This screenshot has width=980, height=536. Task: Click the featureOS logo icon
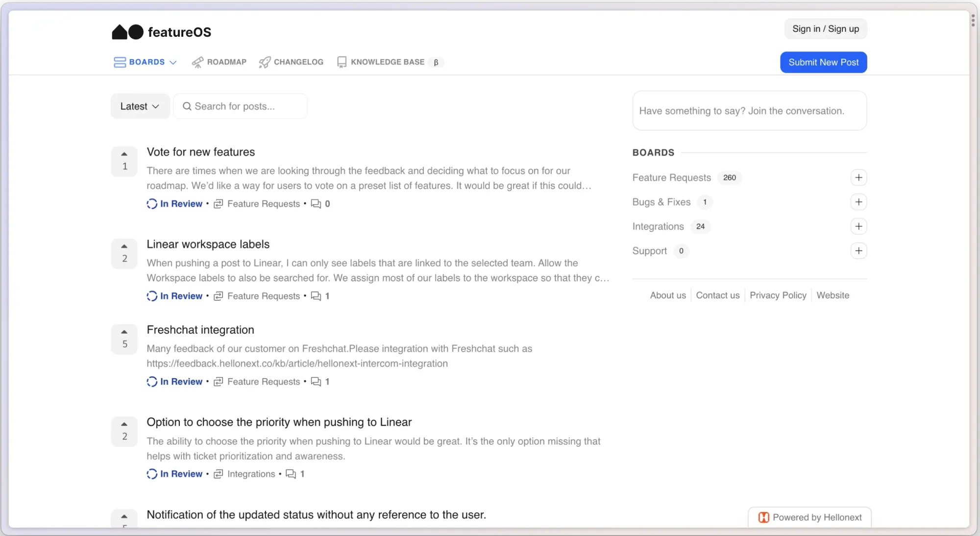127,32
